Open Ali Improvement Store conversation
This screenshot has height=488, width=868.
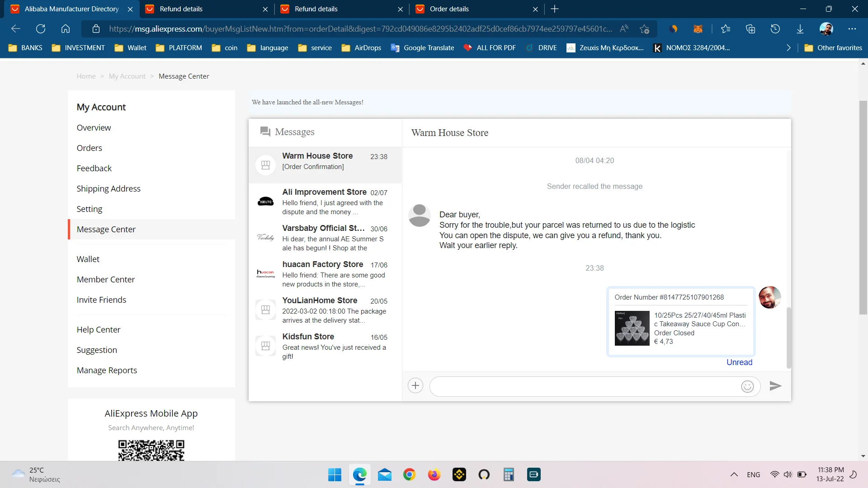325,202
